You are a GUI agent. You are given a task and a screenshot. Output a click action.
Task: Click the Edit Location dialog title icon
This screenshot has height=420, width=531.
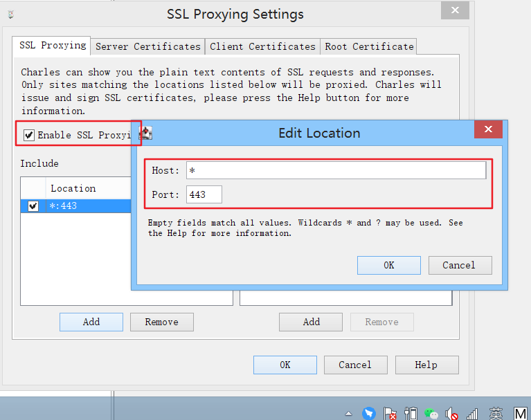[x=146, y=133]
